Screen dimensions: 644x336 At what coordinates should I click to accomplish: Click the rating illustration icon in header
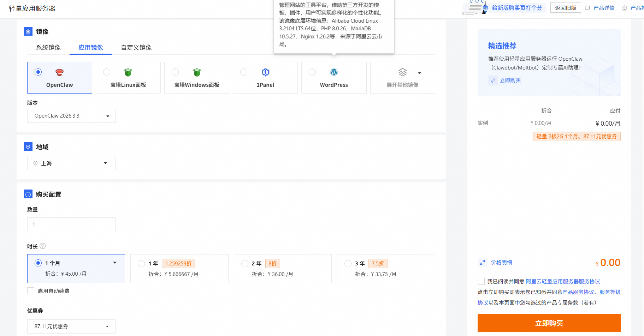[475, 7]
